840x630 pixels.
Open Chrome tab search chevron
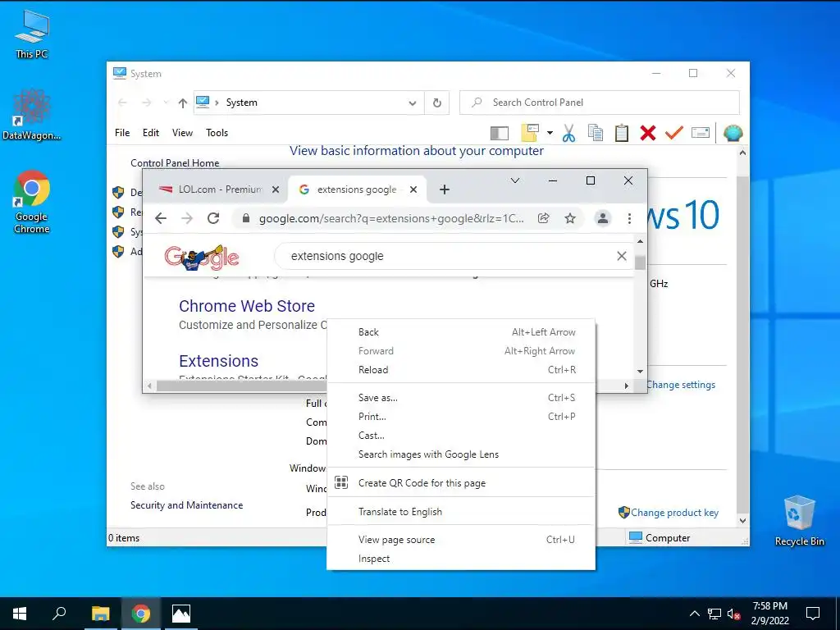[x=515, y=180]
